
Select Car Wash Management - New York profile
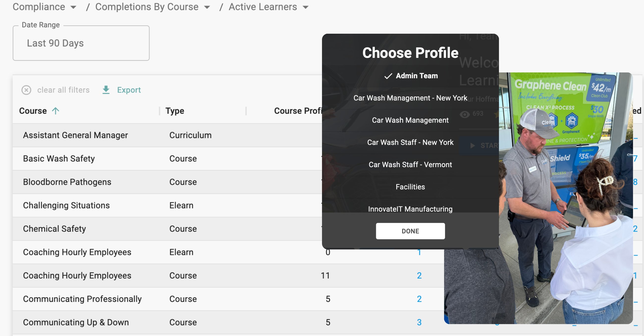(410, 98)
